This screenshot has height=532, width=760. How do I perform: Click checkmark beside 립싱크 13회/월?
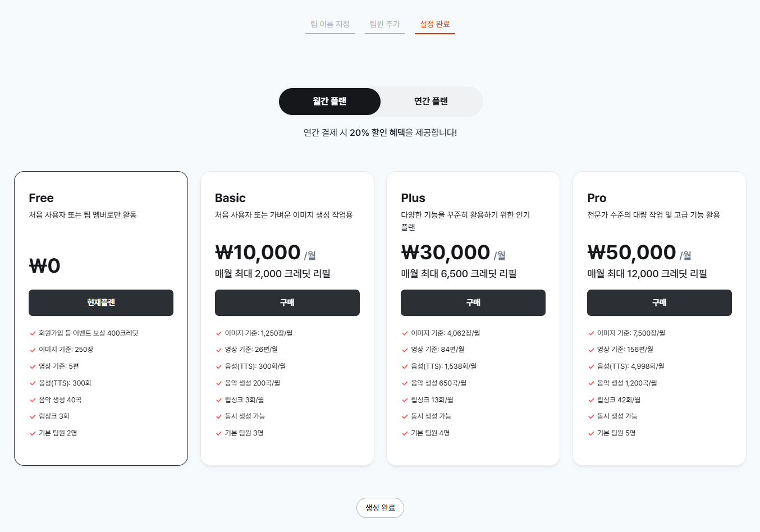tap(405, 400)
